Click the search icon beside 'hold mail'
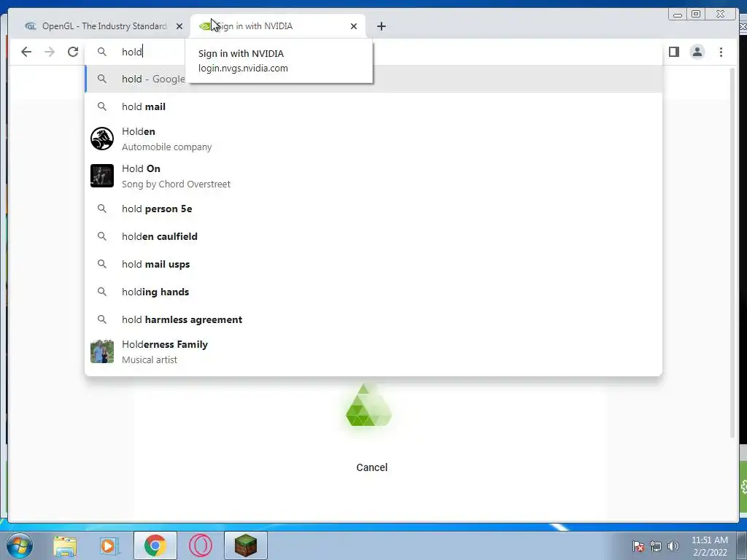Screen dimensions: 747x560 point(102,106)
